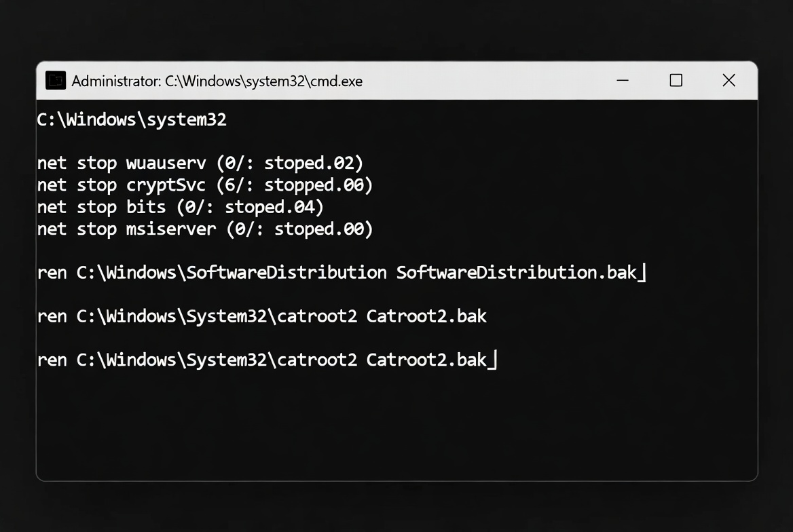Click the second Catroot2.bak rename line
Image resolution: width=793 pixels, height=532 pixels.
261,360
